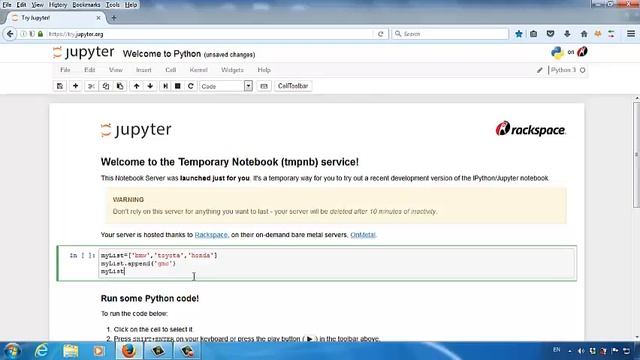The width and height of the screenshot is (640, 360).
Task: Click into the myList code cell editor
Action: click(337, 263)
